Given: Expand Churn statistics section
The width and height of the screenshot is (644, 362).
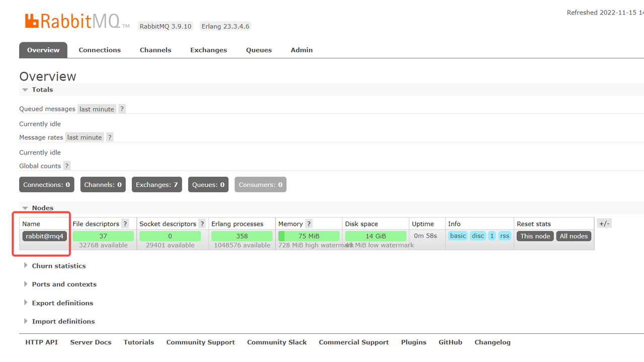Looking at the screenshot, I should tap(58, 266).
